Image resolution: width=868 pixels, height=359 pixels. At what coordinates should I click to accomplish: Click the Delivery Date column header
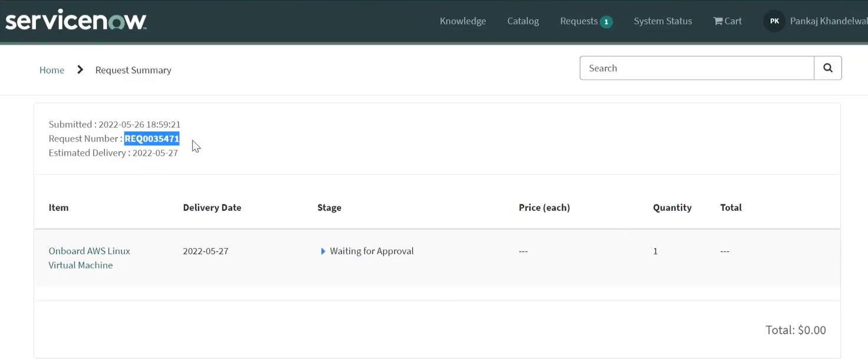click(212, 207)
